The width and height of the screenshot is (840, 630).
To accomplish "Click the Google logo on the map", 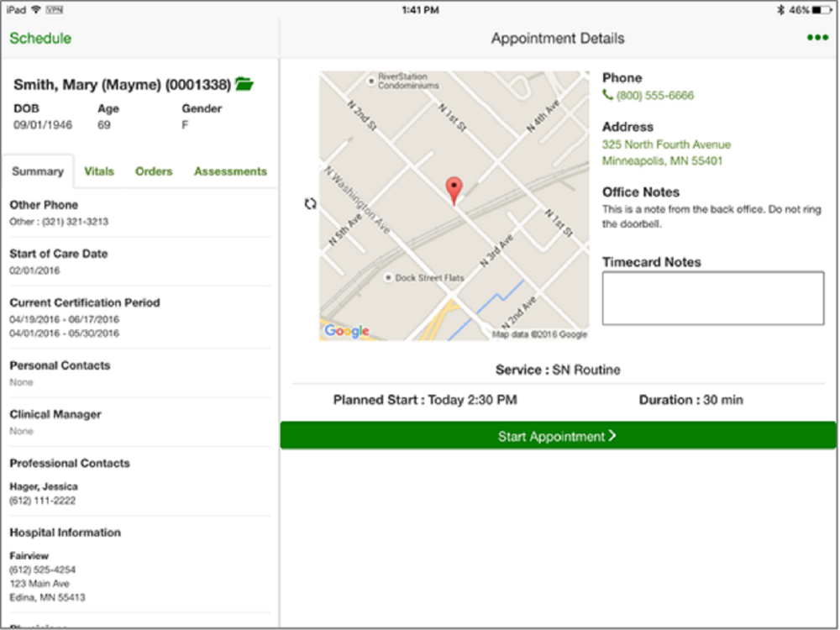I will pos(347,330).
